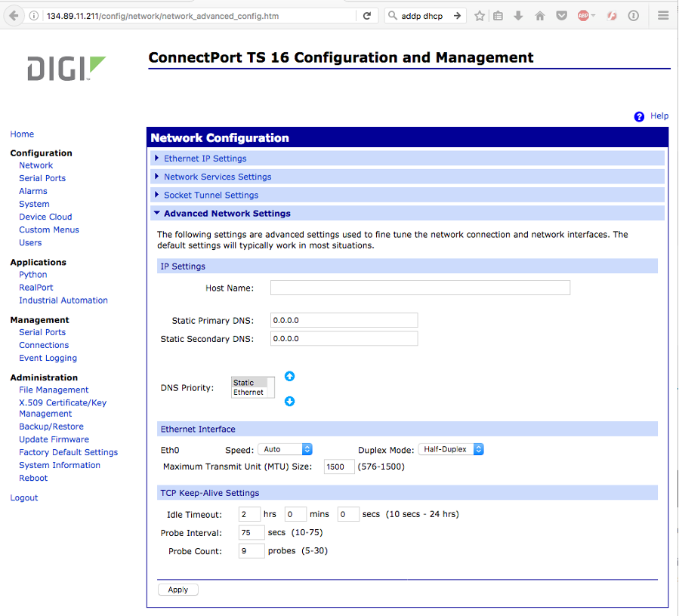Click the browser home icon
Viewport: 679px width, 616px height.
coord(540,16)
